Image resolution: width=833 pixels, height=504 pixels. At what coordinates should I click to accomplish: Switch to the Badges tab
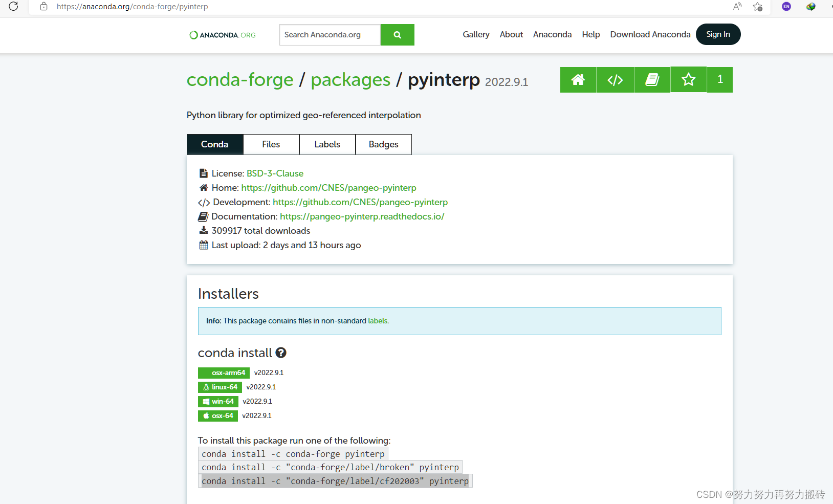pos(383,144)
